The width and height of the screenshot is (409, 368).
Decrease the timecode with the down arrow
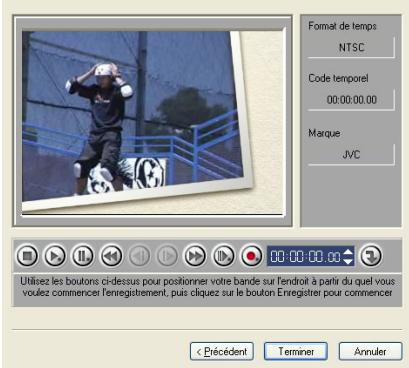pos(348,261)
